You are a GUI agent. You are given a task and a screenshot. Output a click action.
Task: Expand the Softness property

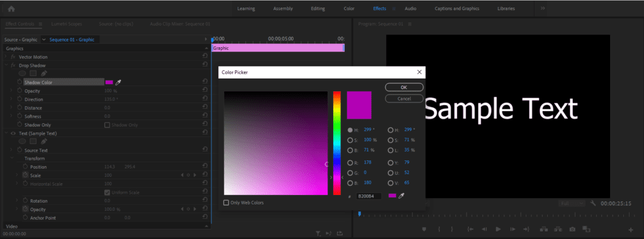pos(11,116)
